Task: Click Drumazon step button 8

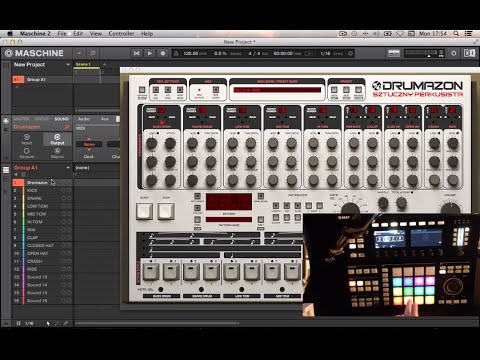Action: (292, 271)
